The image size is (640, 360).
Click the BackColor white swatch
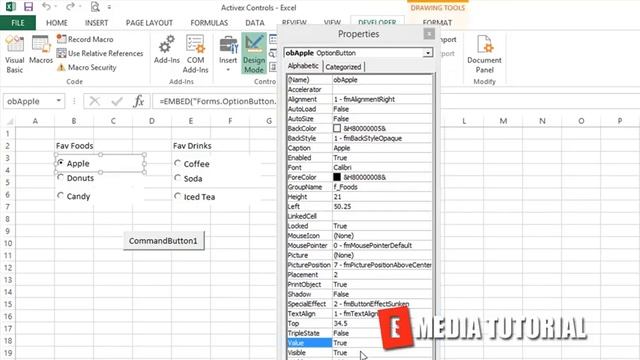click(337, 128)
